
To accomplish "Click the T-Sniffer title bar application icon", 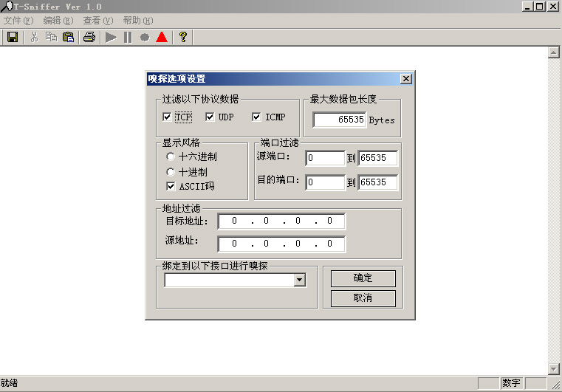I will 7,6.
